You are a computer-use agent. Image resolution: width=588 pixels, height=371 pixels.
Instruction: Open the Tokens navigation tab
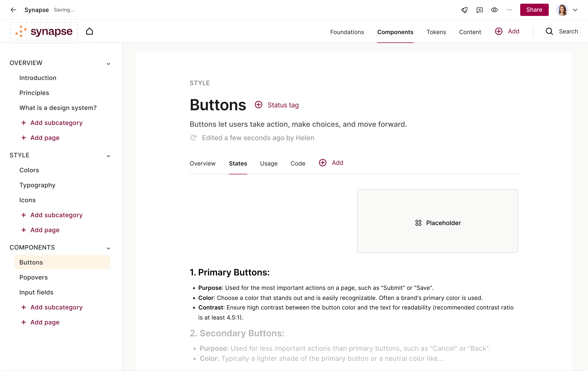pos(436,32)
